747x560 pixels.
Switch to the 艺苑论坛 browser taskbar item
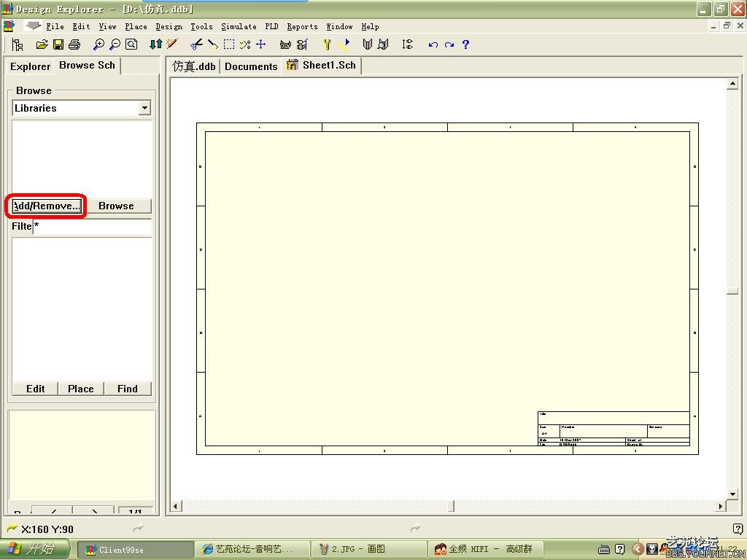click(x=252, y=550)
